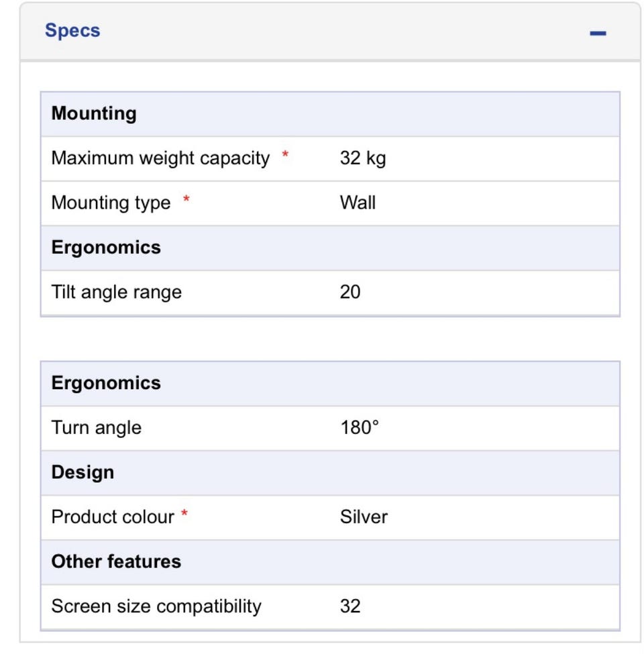Click red asterisk beside Mounting type
This screenshot has width=644, height=654.
coord(186,200)
